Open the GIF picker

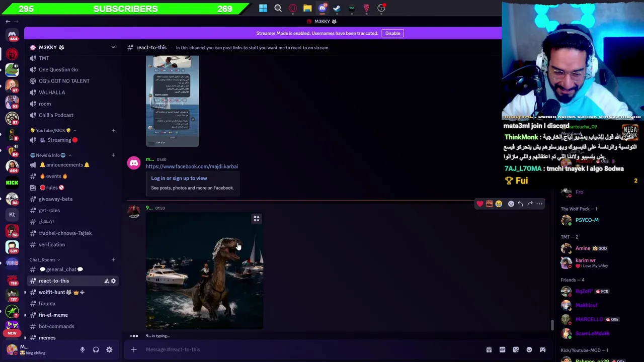pyautogui.click(x=502, y=349)
